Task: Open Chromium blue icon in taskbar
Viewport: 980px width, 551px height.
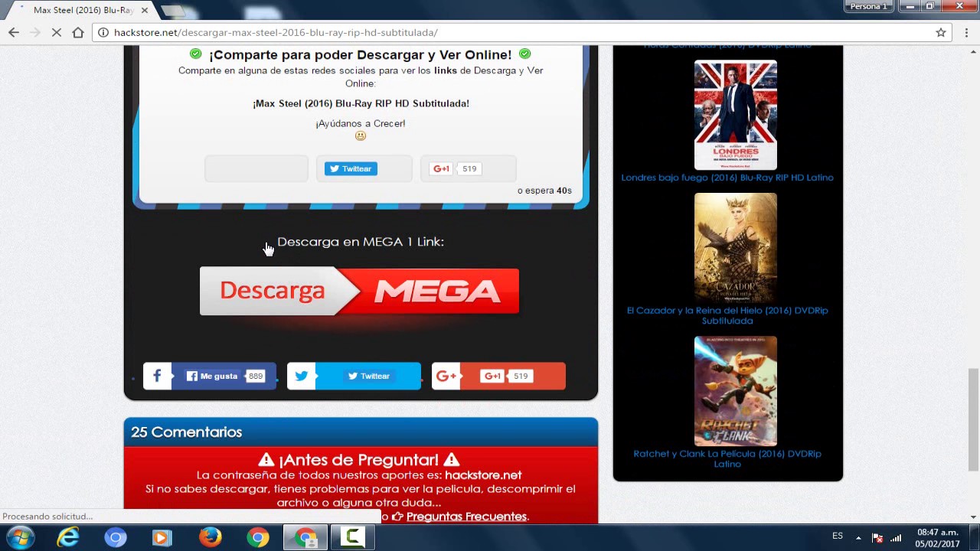Action: click(x=116, y=538)
